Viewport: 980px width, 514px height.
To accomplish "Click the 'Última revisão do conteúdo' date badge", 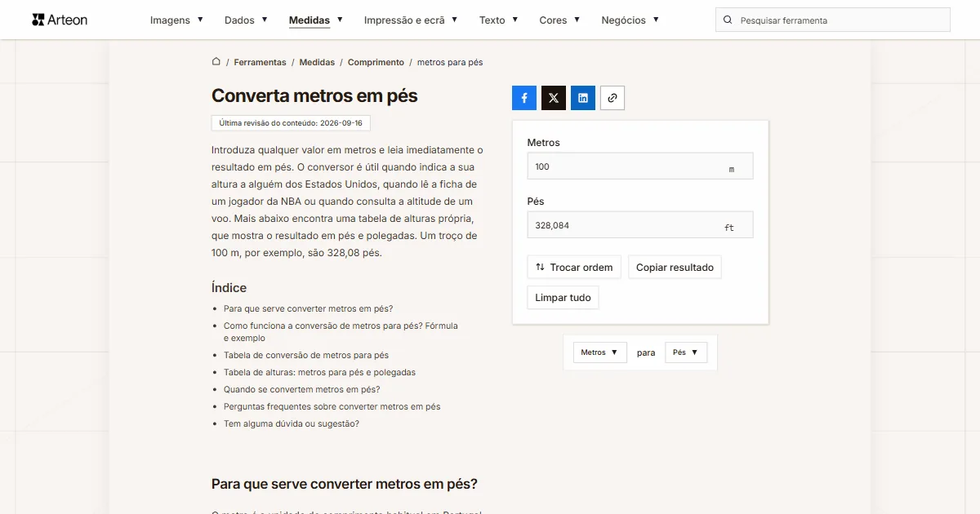I will 291,123.
